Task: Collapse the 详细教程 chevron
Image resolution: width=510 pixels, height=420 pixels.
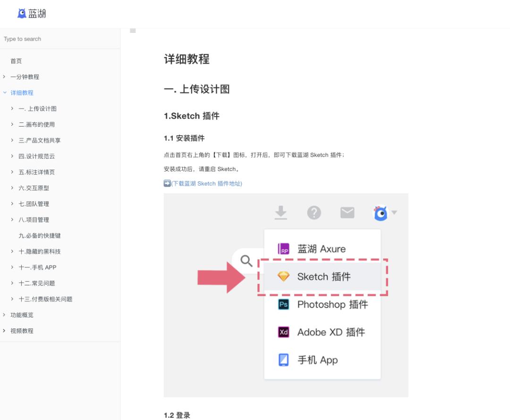Action: pyautogui.click(x=5, y=93)
